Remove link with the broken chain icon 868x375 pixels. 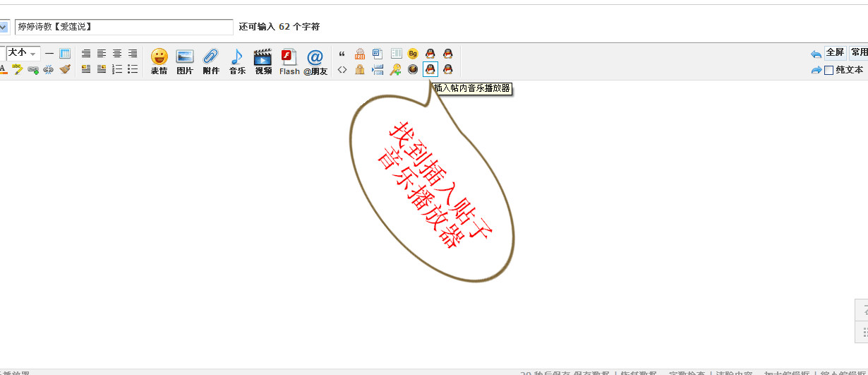49,69
